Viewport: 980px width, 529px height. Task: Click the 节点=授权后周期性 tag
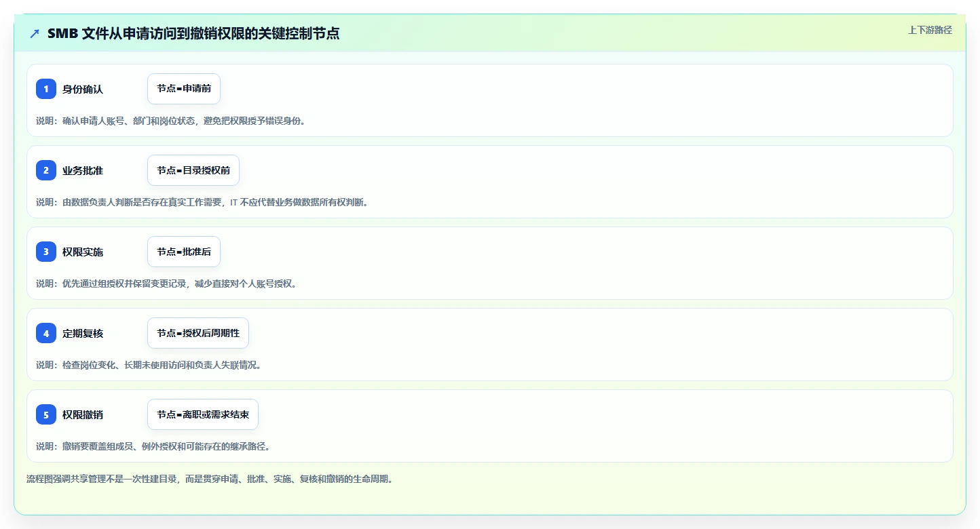tap(198, 333)
